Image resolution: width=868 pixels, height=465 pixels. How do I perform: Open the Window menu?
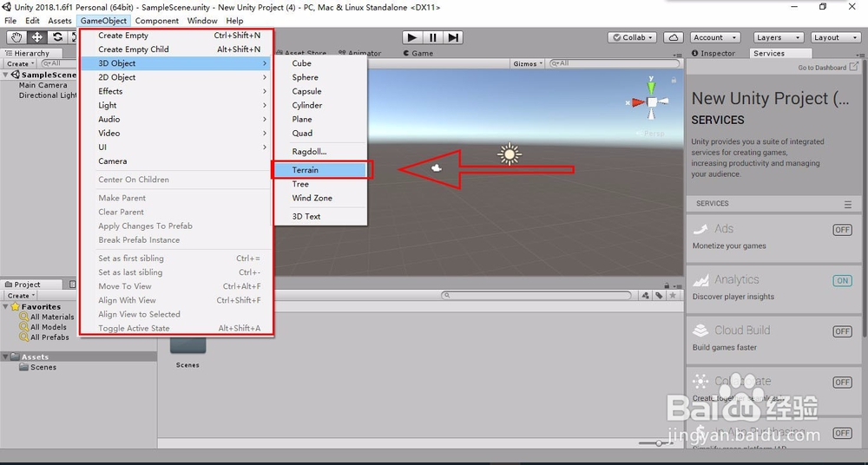coord(202,21)
